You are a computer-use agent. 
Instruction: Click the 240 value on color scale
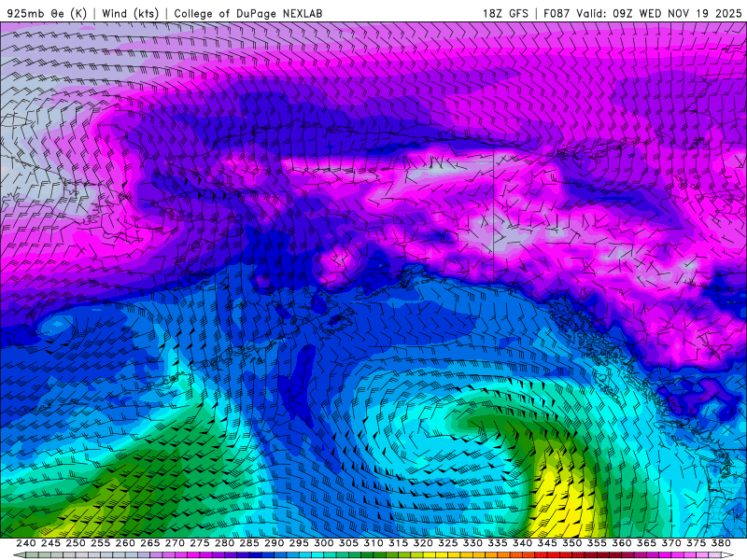point(26,543)
